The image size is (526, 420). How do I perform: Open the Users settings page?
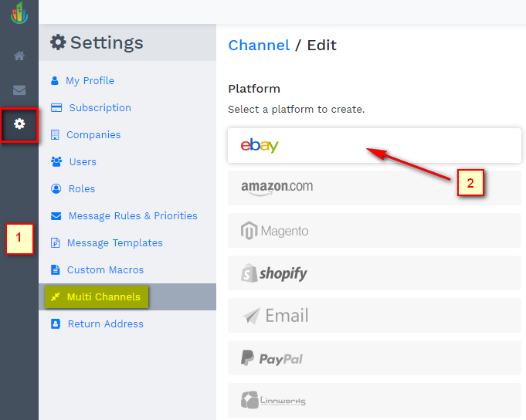click(x=83, y=162)
